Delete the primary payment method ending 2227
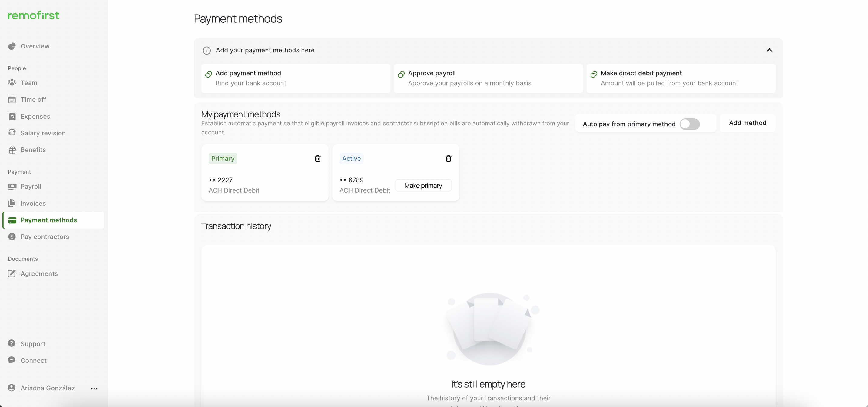 [x=317, y=158]
